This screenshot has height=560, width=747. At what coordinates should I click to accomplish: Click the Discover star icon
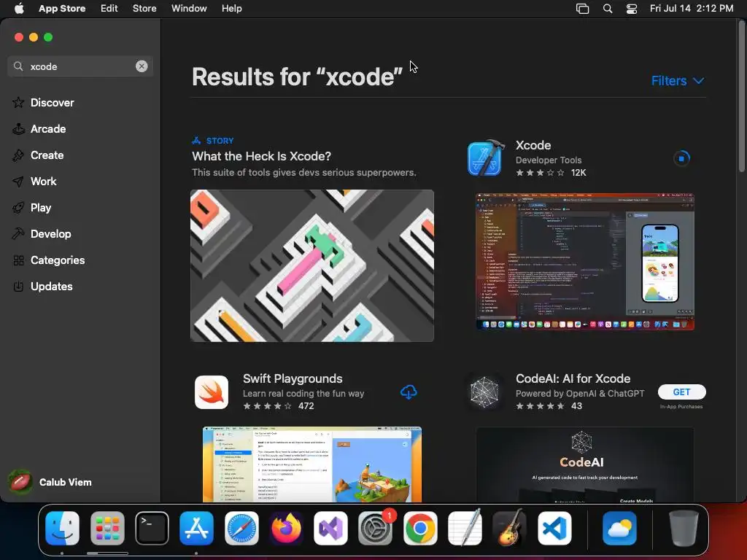(18, 102)
